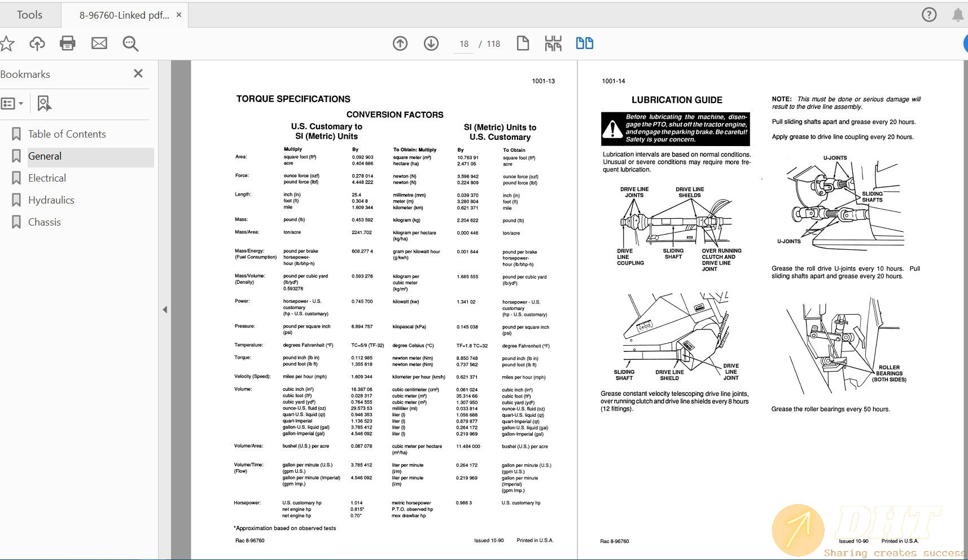This screenshot has width=968, height=560.
Task: Add a new bookmark with bookmark icon
Action: [44, 104]
